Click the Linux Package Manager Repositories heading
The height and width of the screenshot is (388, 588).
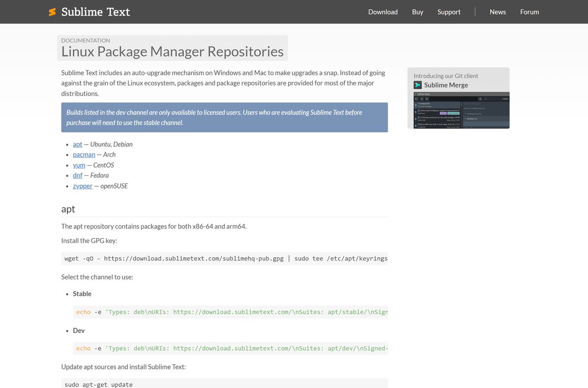click(x=172, y=51)
